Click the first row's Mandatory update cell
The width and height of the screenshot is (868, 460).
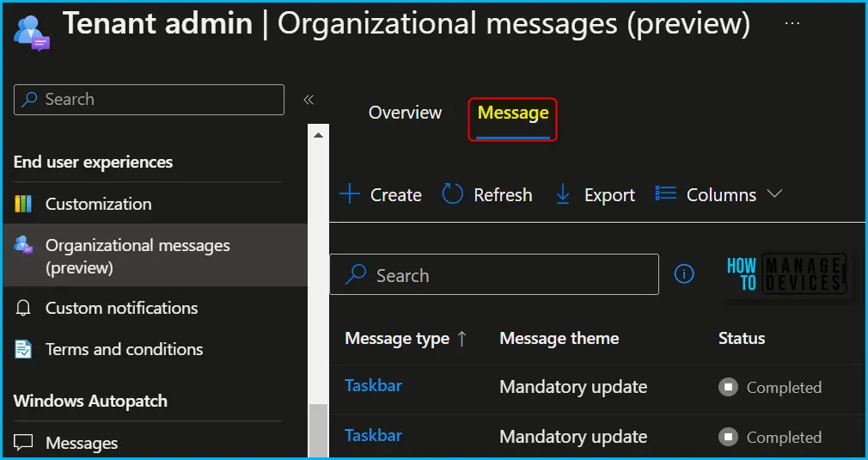click(573, 387)
